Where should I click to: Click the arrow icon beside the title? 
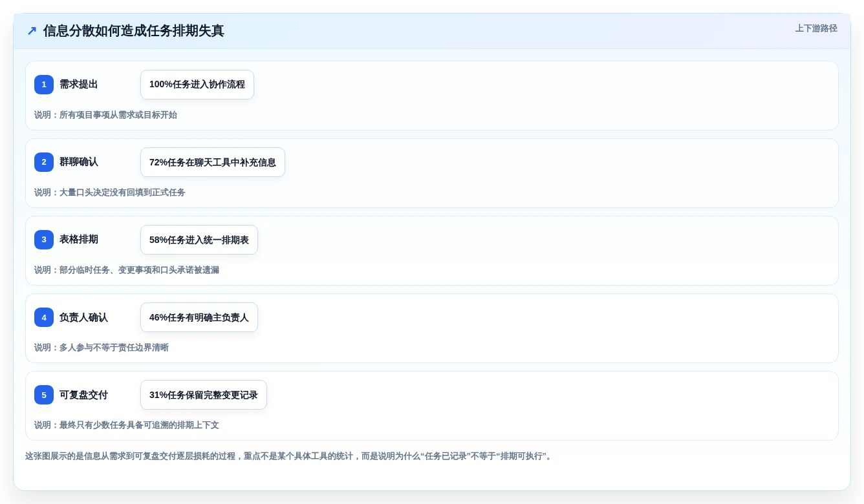click(32, 31)
